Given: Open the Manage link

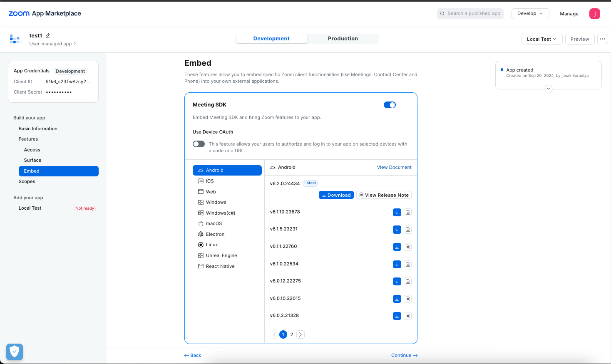Looking at the screenshot, I should [x=569, y=14].
